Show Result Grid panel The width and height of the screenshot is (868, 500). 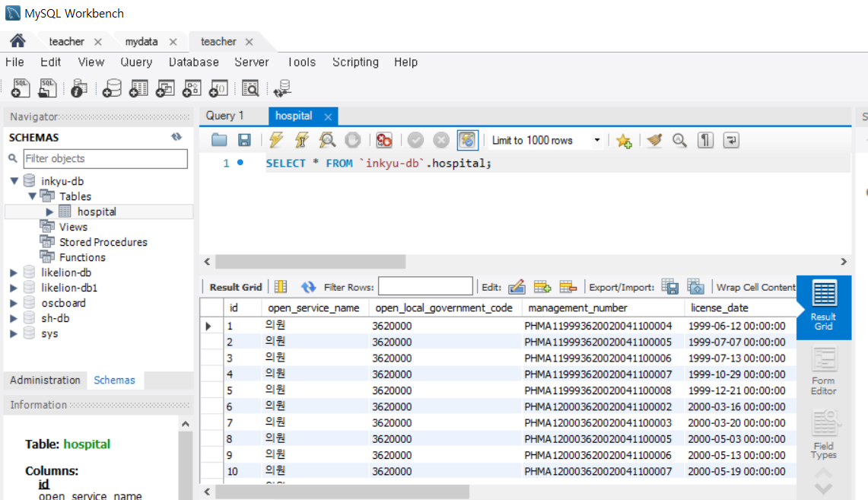pyautogui.click(x=824, y=306)
